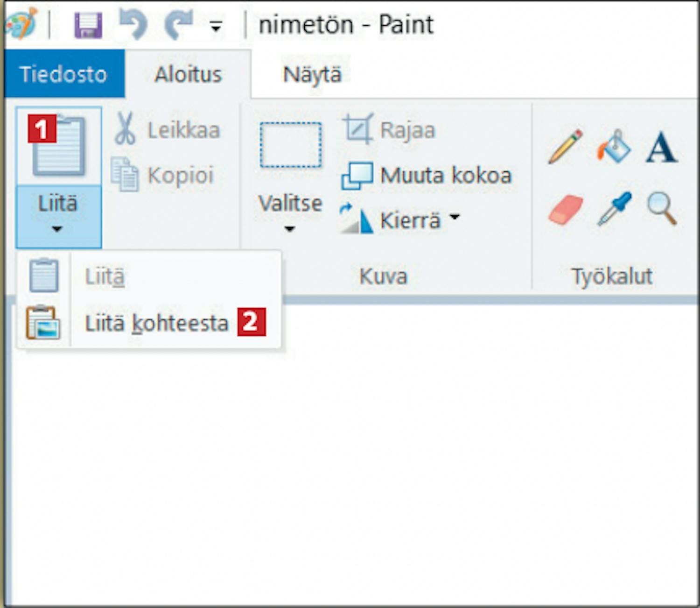Click the Rajaa crop button
700x608 pixels.
pyautogui.click(x=389, y=129)
